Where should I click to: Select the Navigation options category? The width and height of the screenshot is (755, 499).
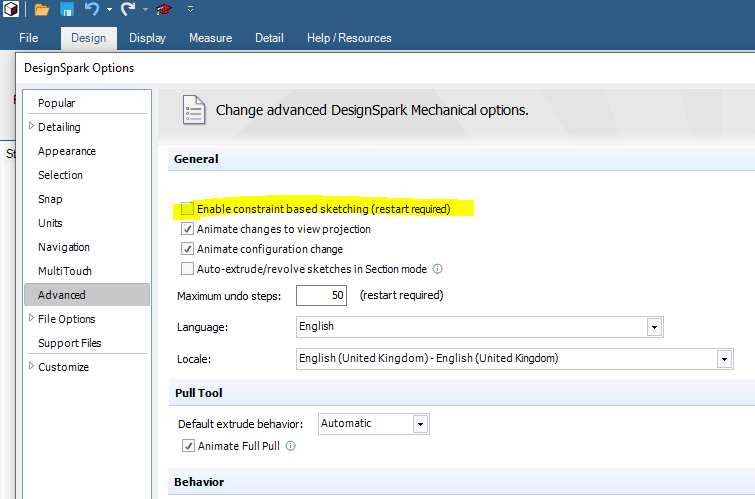[x=64, y=247]
